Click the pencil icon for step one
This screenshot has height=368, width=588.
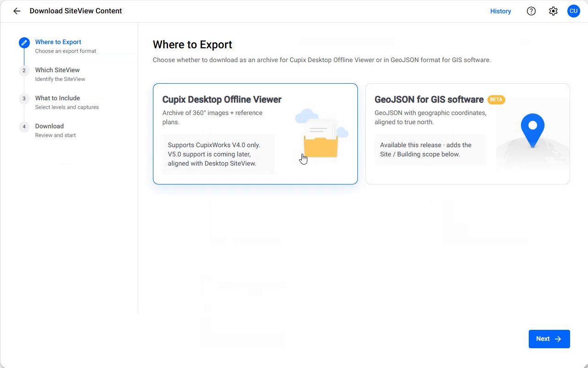pos(24,43)
